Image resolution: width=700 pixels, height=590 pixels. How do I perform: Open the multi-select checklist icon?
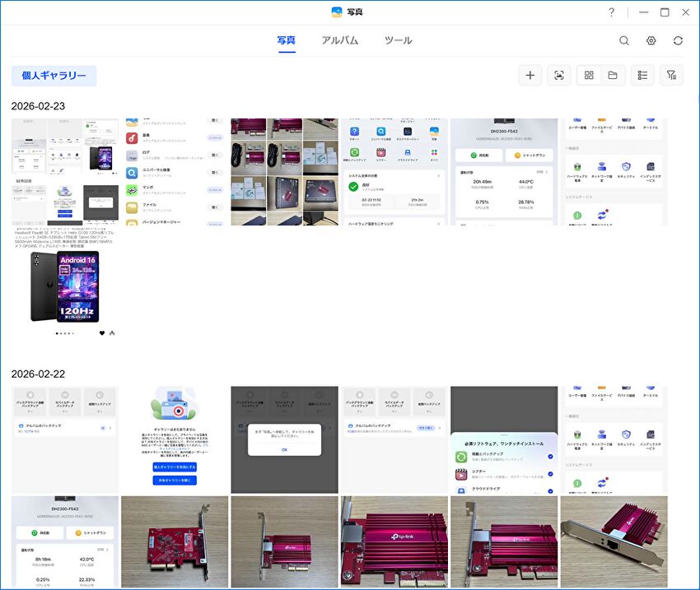click(x=643, y=76)
